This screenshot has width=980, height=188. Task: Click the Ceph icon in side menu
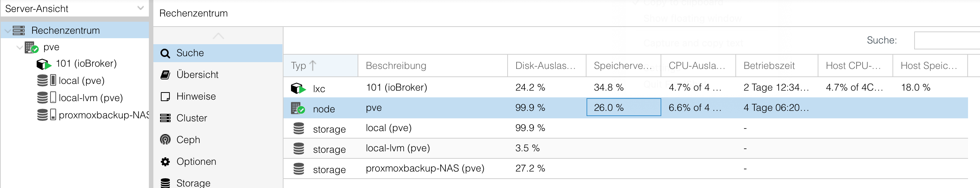[165, 140]
